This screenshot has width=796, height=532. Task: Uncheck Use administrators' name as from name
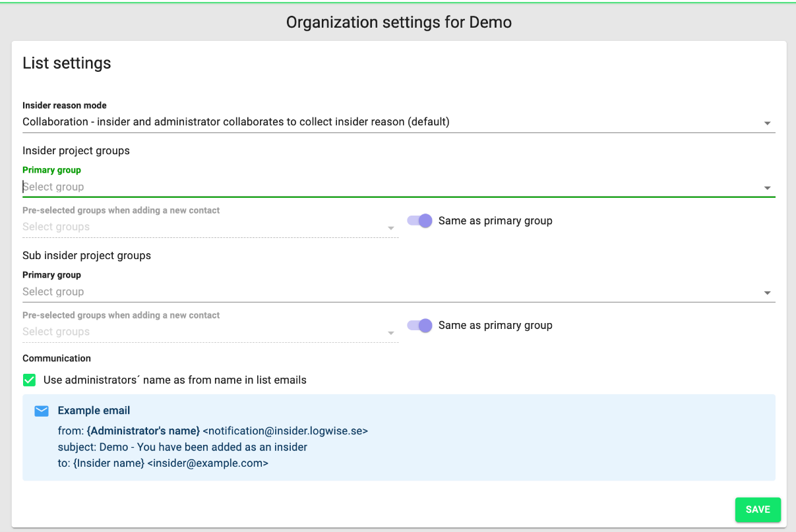30,380
